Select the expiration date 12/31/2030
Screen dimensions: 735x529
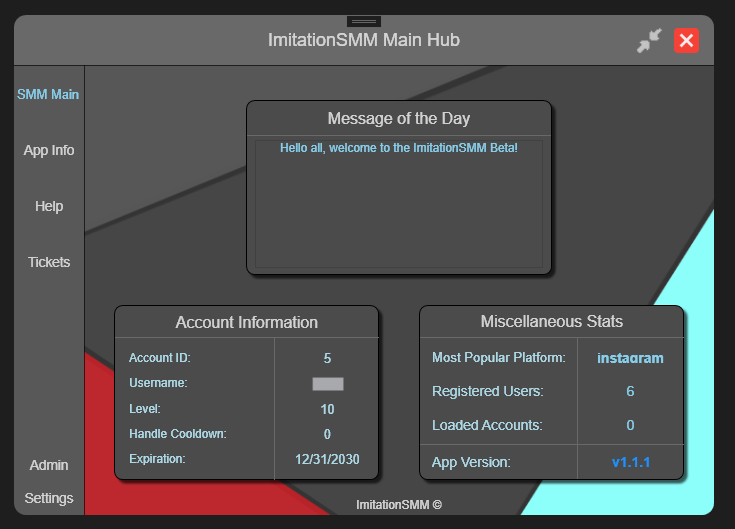(327, 459)
